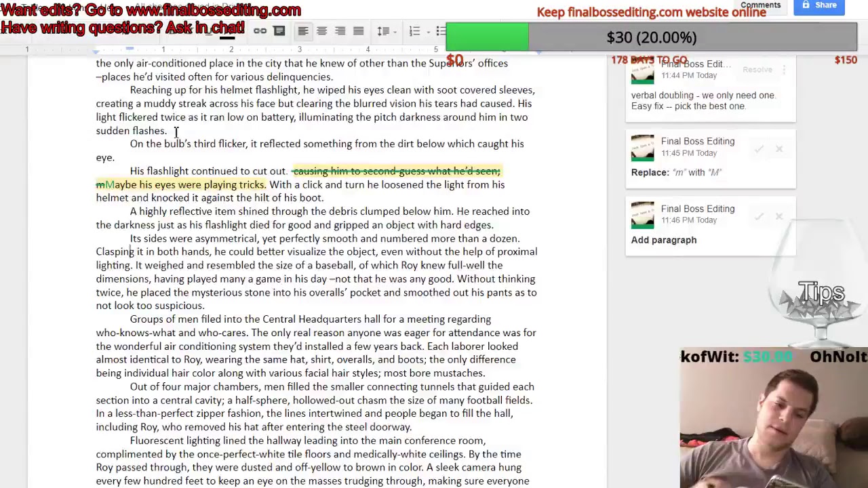The image size is (868, 488).
Task: Select right align in the toolbar
Action: [340, 30]
